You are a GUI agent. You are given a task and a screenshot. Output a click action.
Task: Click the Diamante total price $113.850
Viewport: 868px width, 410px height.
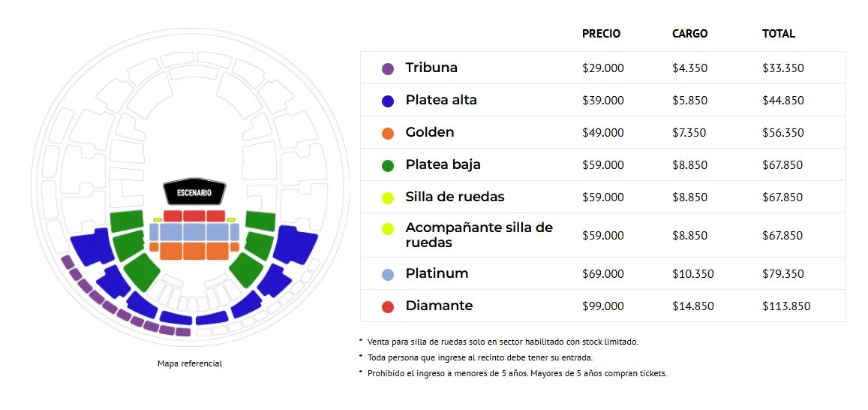pyautogui.click(x=786, y=306)
